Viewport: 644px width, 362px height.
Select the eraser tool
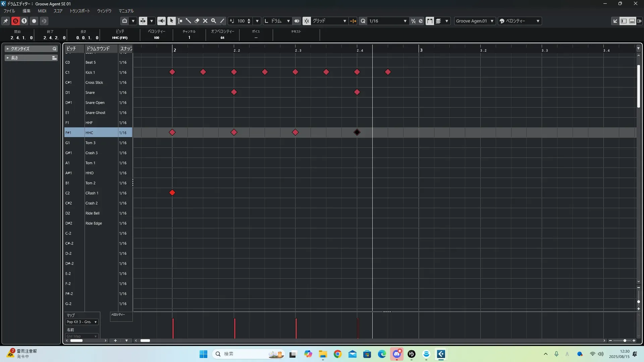pos(197,21)
